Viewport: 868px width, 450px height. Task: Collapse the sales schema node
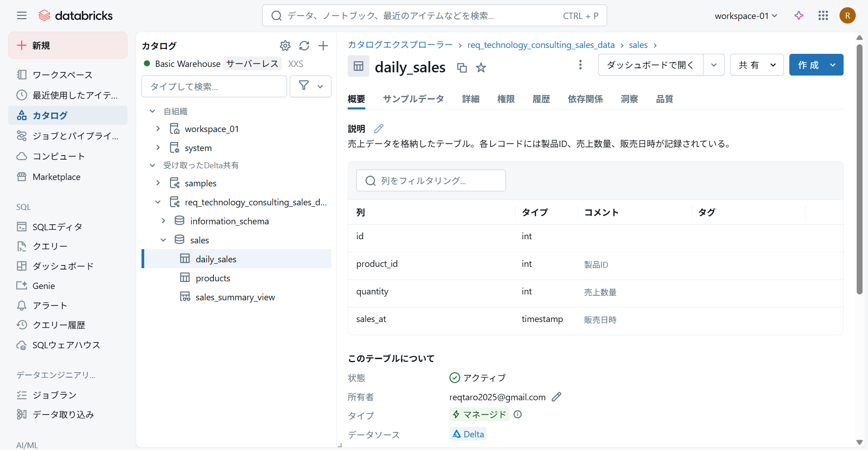pyautogui.click(x=163, y=240)
